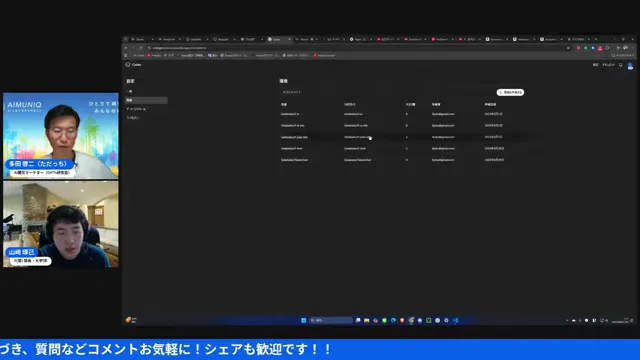Open the environment row ending in julia-test

pos(402,137)
